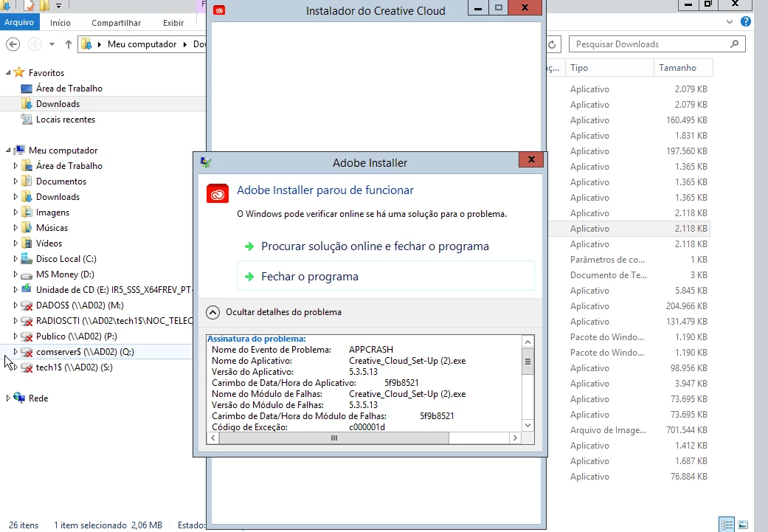Viewport: 768px width, 532px height.
Task: Open the Início ribbon tab
Action: click(60, 23)
